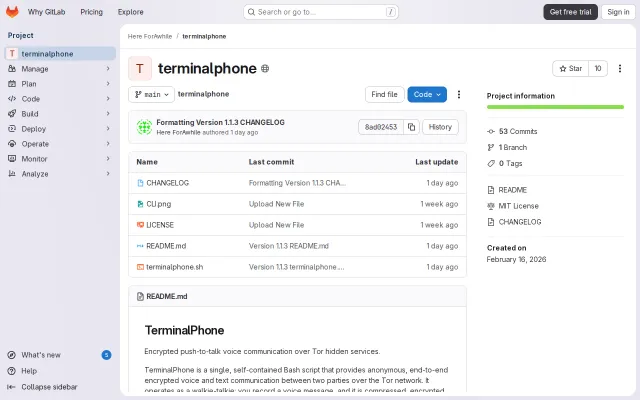Click the commit author's green avatar
This screenshot has height=400, width=640.
point(144,127)
